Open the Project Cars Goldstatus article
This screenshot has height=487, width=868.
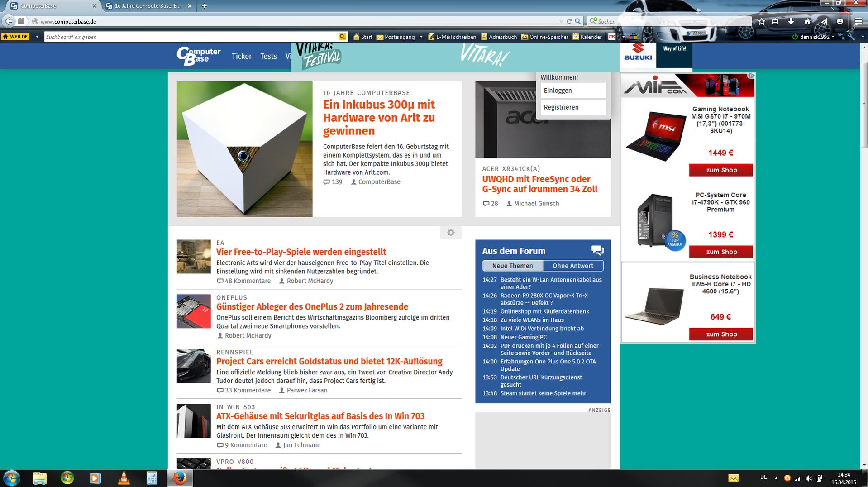[329, 361]
